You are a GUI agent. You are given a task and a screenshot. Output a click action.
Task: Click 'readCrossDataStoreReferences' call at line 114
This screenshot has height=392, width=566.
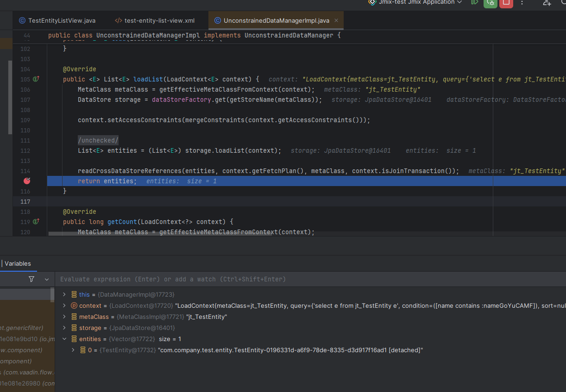130,171
